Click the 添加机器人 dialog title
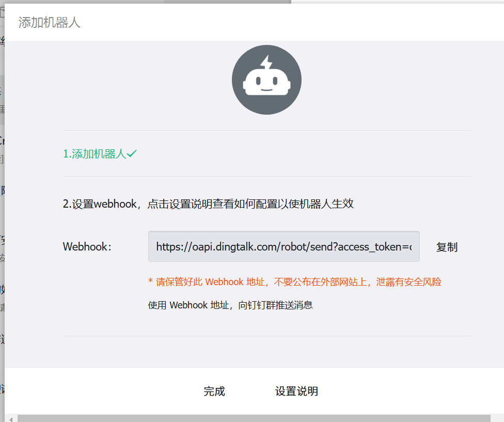This screenshot has width=504, height=422. pyautogui.click(x=49, y=23)
